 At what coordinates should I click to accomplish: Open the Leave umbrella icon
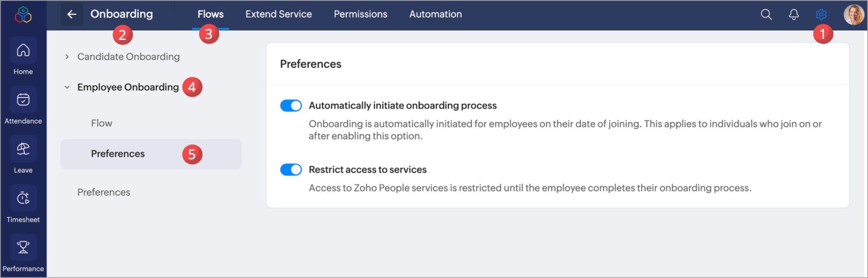(23, 149)
